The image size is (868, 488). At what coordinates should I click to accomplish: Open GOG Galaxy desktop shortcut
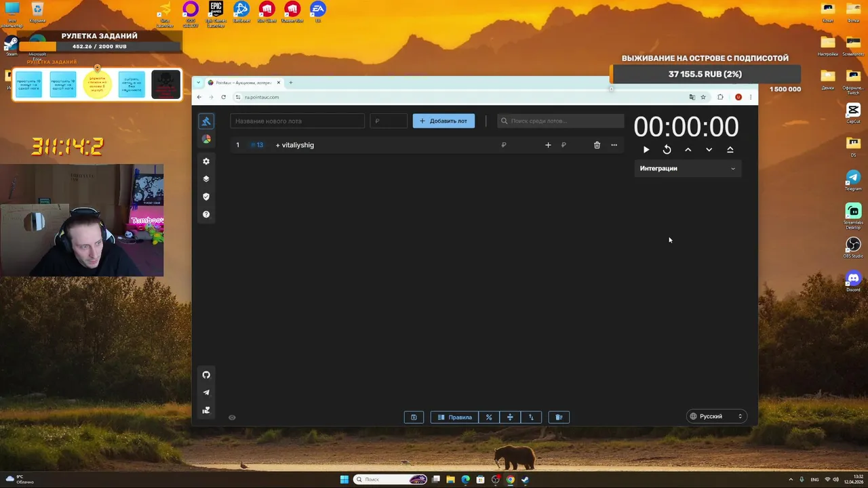pyautogui.click(x=191, y=14)
